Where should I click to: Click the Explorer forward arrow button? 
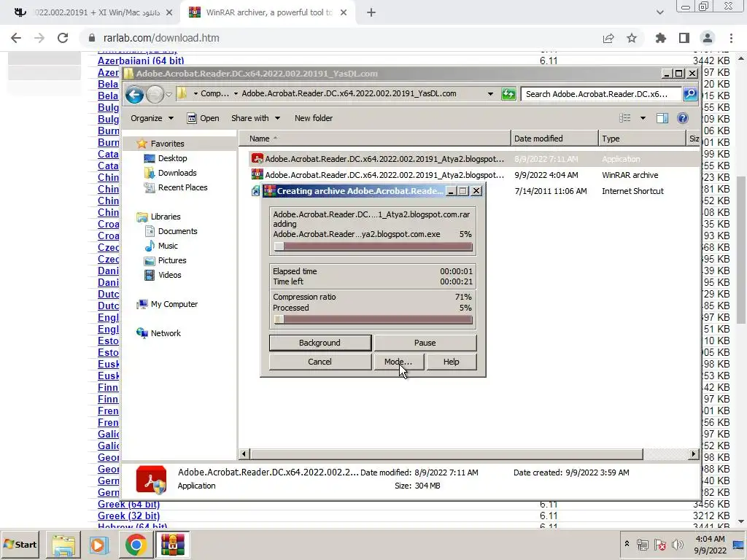(155, 94)
